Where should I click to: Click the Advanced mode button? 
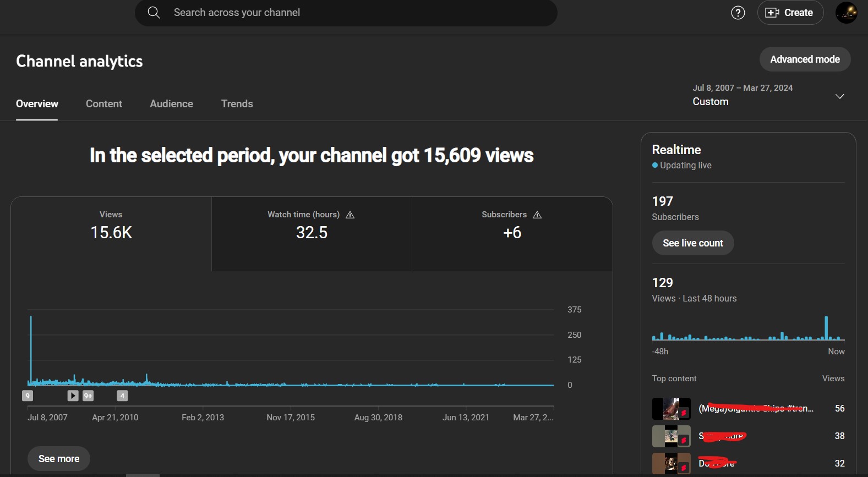coord(804,59)
